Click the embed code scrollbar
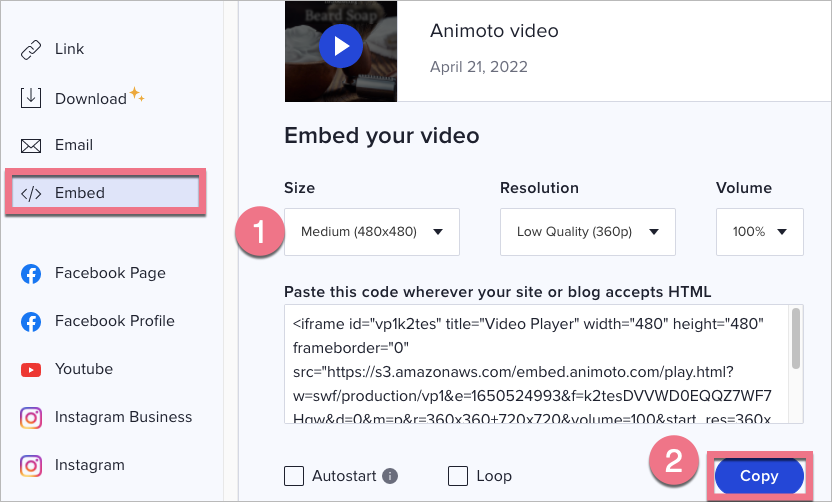 pos(796,340)
